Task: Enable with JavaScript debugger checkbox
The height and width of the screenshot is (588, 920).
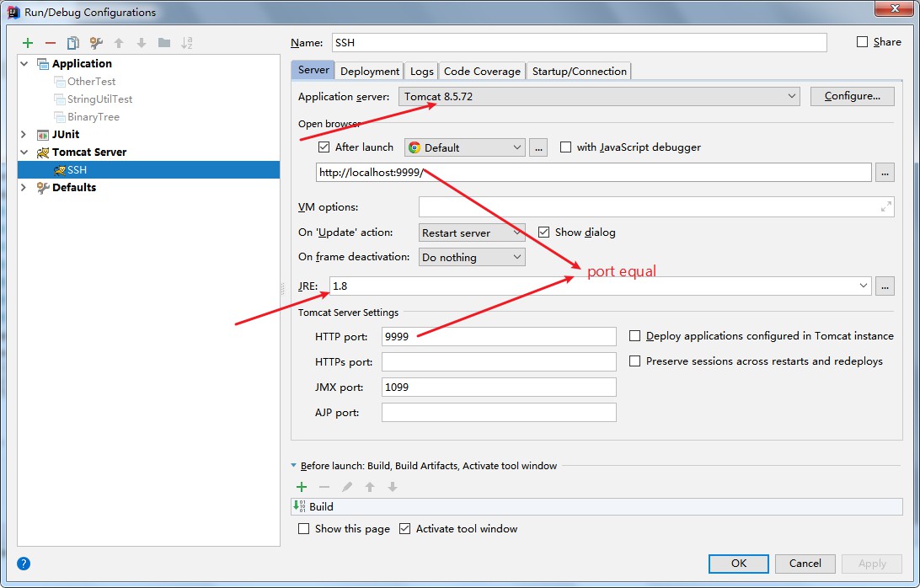Action: click(565, 147)
